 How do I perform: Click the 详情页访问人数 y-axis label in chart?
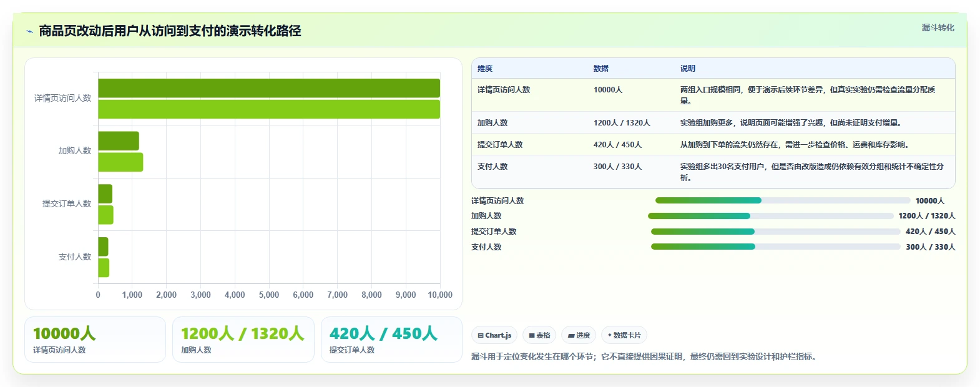[x=62, y=98]
